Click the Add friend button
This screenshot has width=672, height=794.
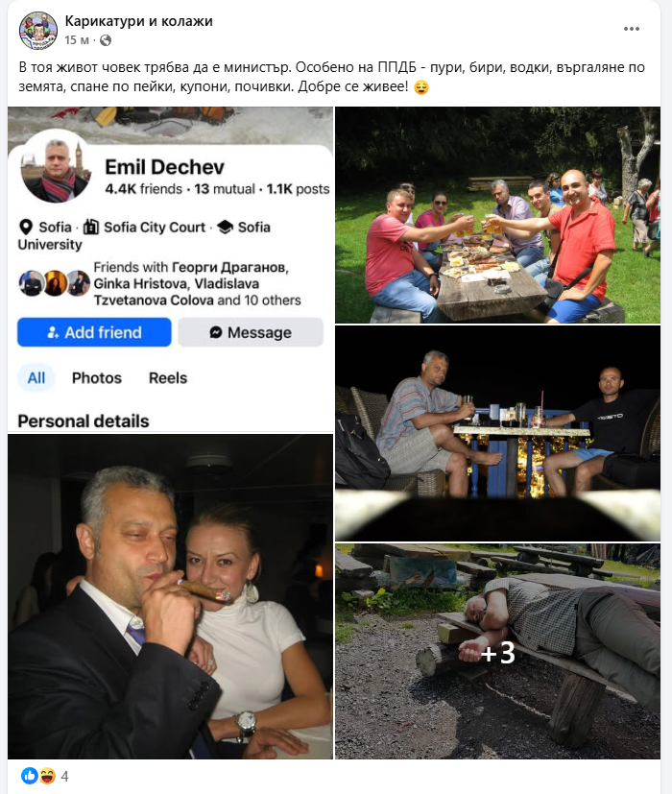(x=94, y=332)
